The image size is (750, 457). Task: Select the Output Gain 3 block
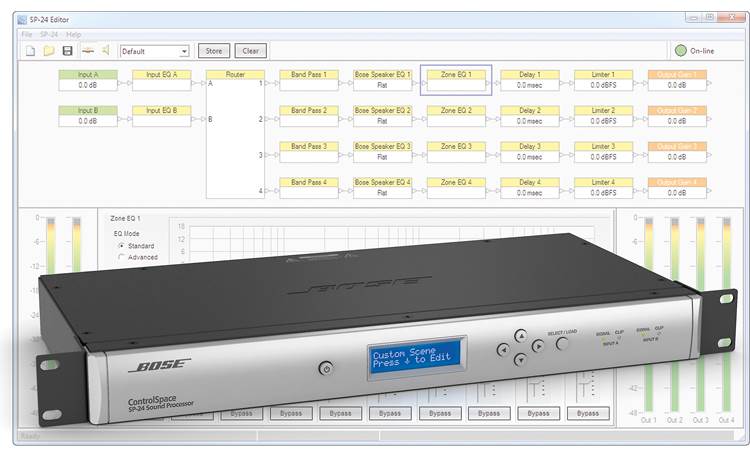click(677, 152)
